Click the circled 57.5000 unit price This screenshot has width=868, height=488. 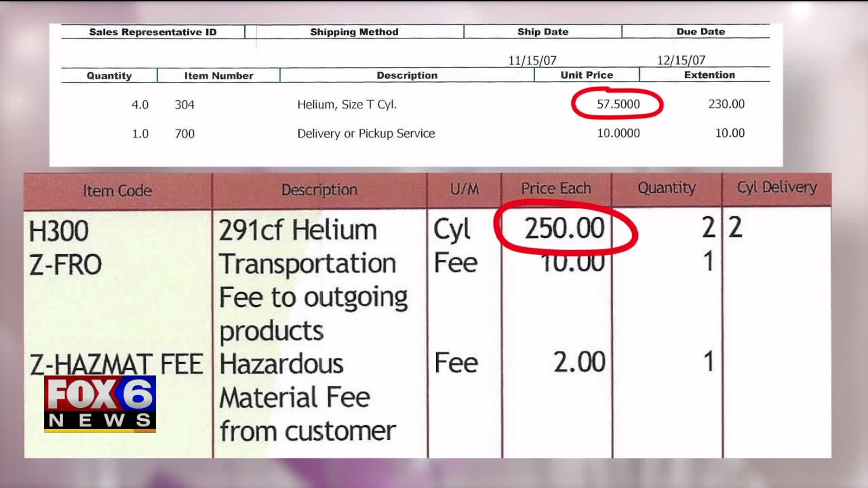pos(618,104)
